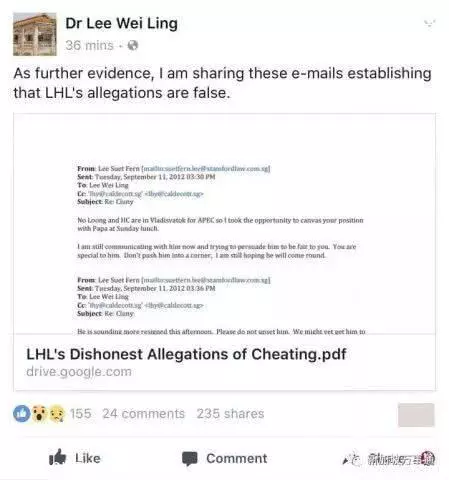View the 155 reactions count
This screenshot has height=480, width=449.
(x=80, y=414)
